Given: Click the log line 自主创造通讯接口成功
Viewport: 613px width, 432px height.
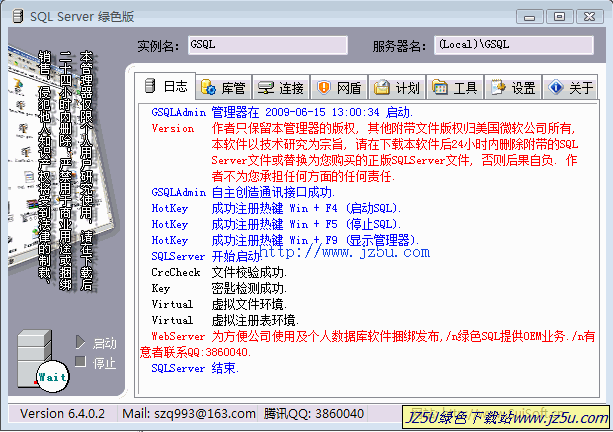Looking at the screenshot, I should (x=243, y=192).
